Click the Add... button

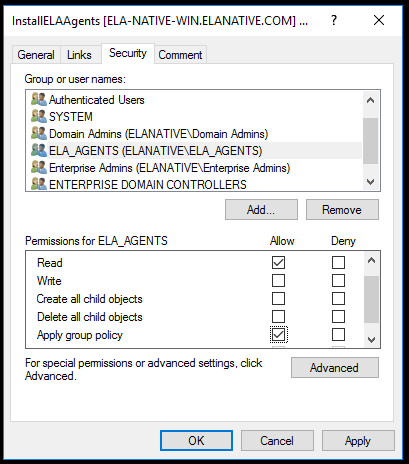tap(261, 210)
